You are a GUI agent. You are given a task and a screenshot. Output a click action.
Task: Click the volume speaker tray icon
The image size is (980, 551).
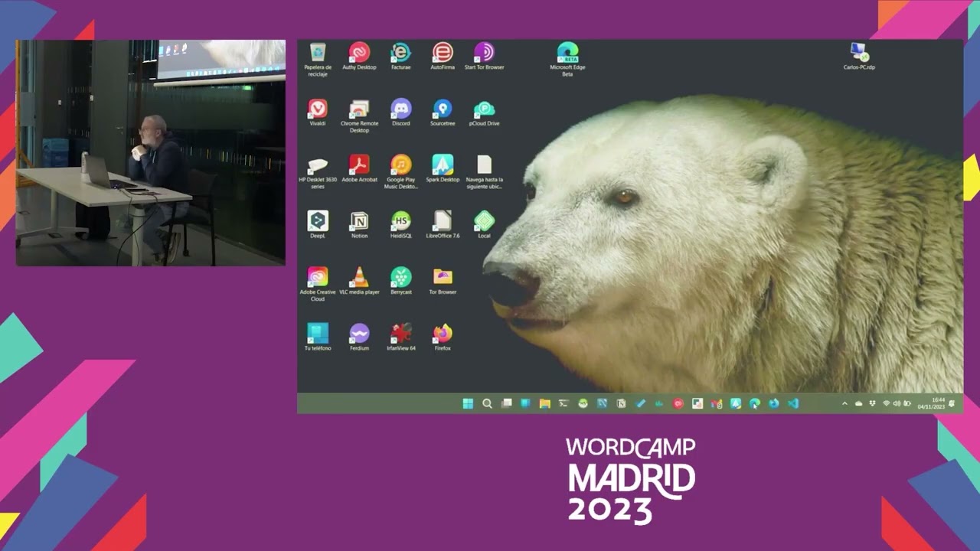click(x=896, y=403)
